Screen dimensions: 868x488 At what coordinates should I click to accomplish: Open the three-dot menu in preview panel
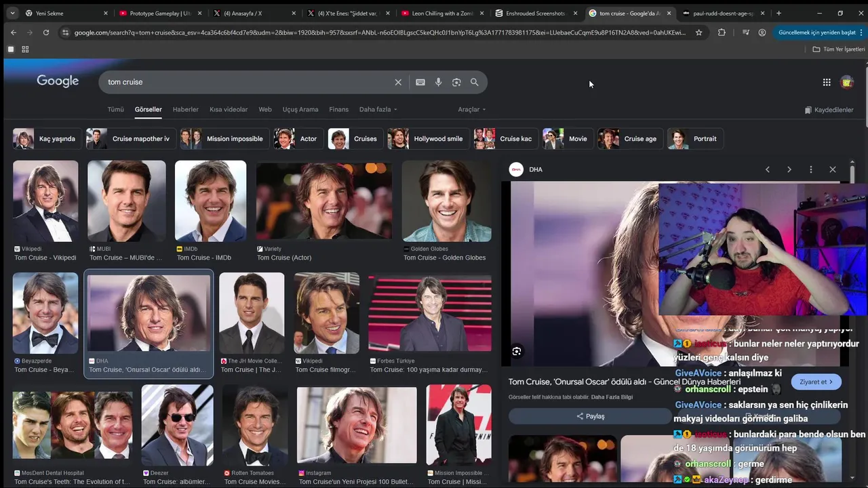coord(811,169)
